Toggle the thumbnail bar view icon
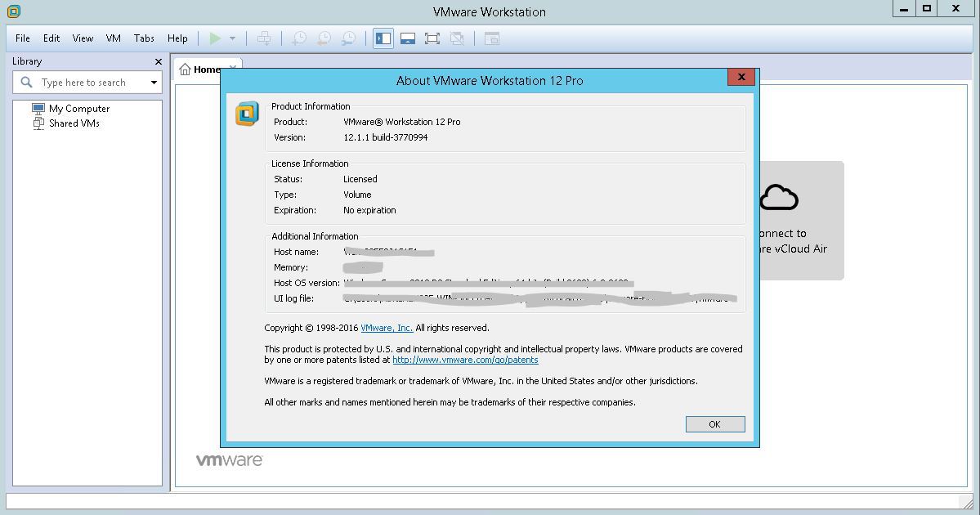This screenshot has width=980, height=515. click(408, 38)
